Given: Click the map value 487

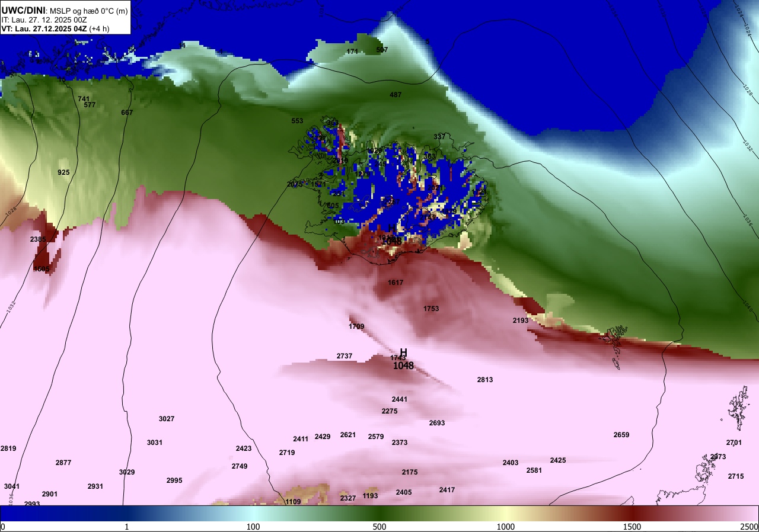Looking at the screenshot, I should tap(396, 95).
